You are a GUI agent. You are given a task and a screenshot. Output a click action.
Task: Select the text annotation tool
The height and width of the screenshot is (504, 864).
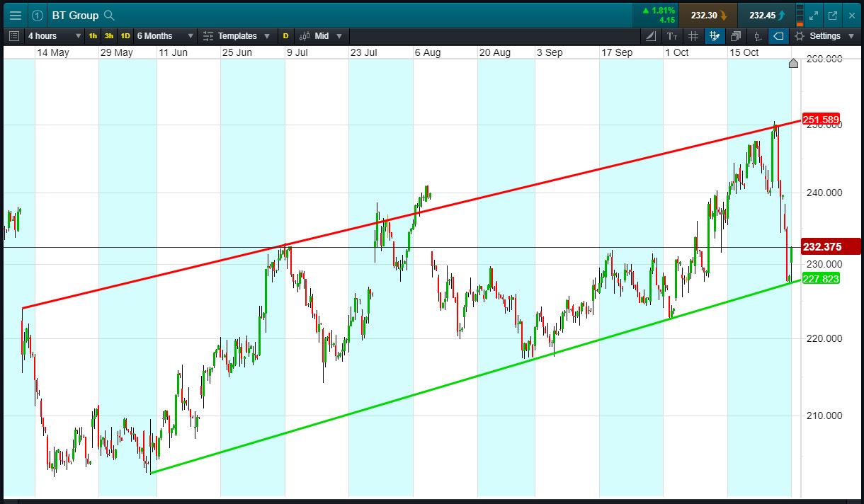(672, 36)
